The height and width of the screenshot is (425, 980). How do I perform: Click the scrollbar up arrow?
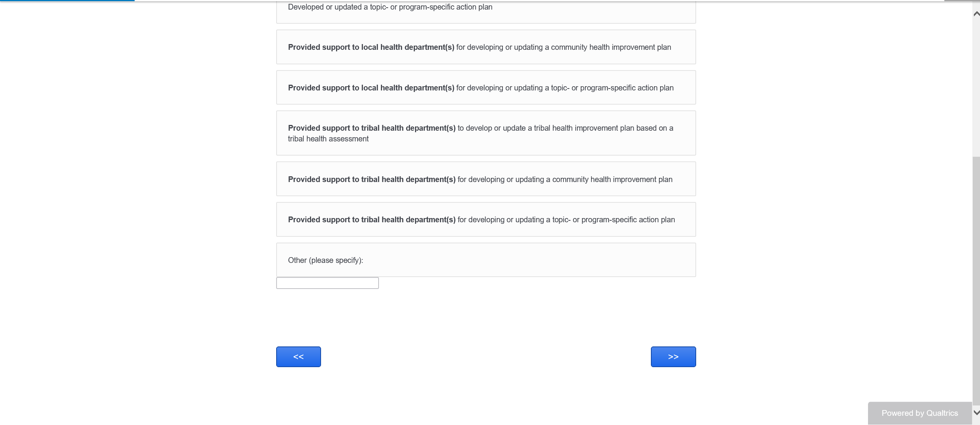976,14
